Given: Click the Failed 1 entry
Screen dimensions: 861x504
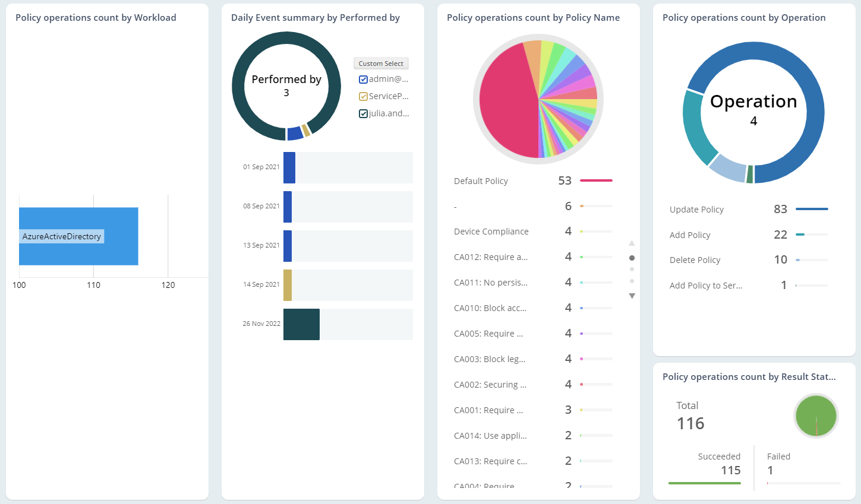Looking at the screenshot, I should [x=778, y=464].
